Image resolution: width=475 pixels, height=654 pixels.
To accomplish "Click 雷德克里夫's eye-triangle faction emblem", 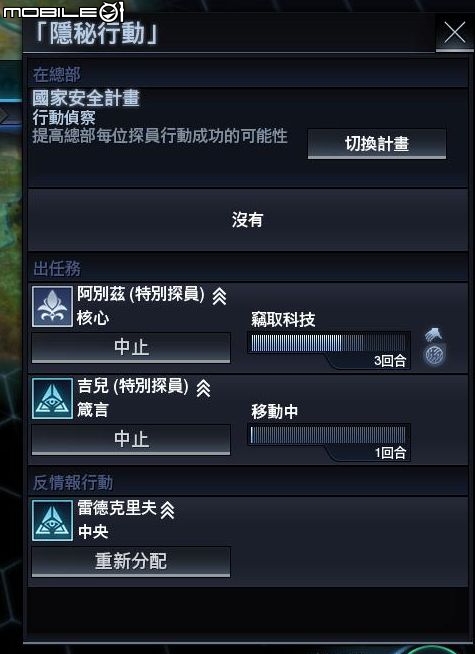I will [x=53, y=521].
